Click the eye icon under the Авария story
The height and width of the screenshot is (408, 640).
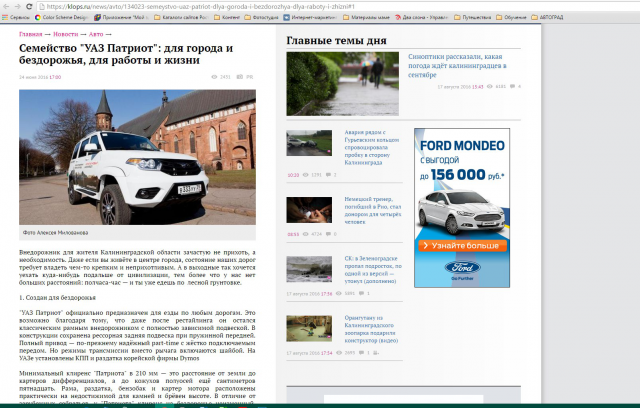point(305,175)
